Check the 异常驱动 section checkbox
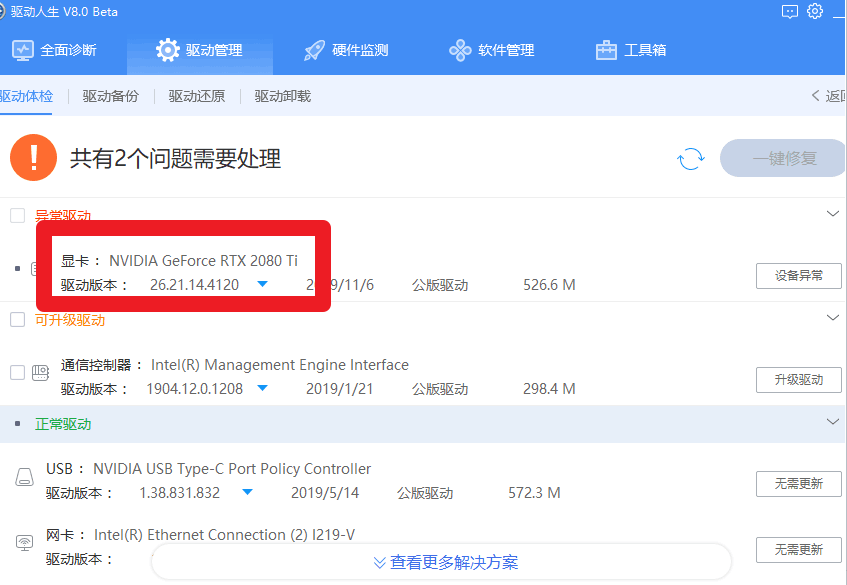Screen dimensions: 847x585 click(x=18, y=215)
